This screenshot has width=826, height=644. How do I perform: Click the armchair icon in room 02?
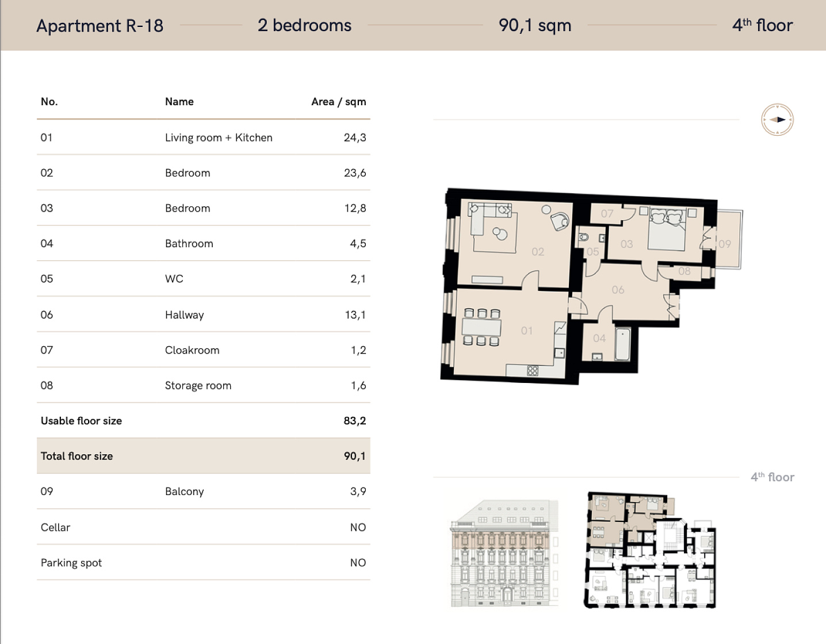559,221
